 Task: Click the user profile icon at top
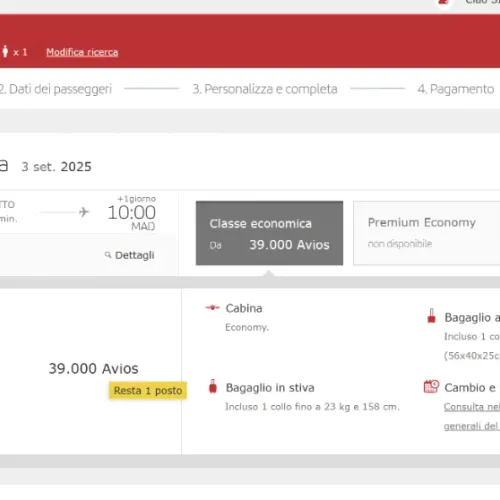coord(444,2)
